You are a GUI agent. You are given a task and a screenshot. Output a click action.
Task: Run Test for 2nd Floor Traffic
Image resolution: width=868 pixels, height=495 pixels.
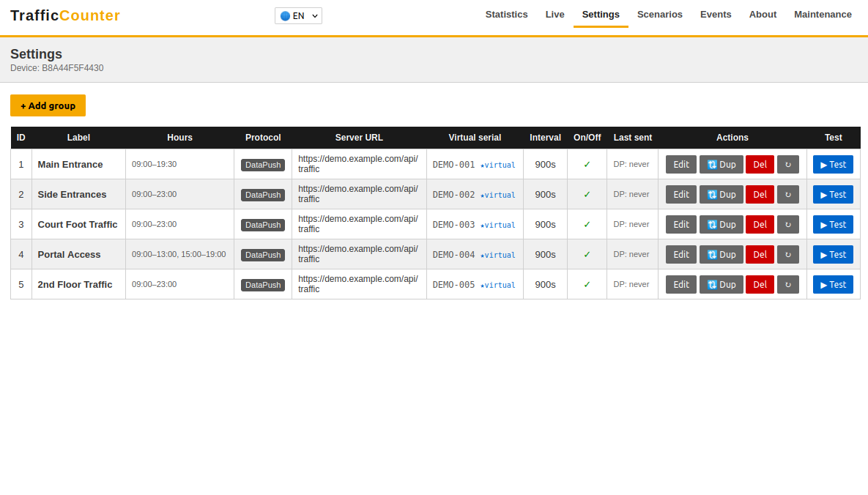833,285
